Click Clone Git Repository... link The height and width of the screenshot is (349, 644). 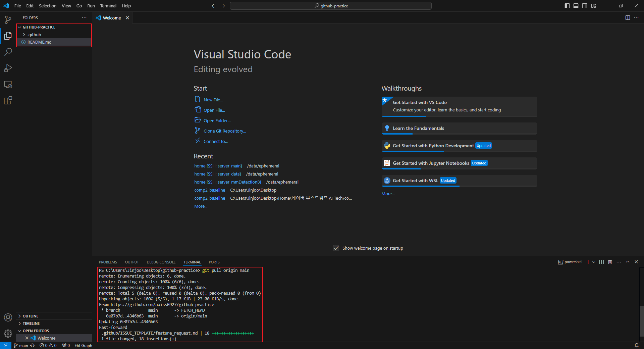pyautogui.click(x=225, y=131)
